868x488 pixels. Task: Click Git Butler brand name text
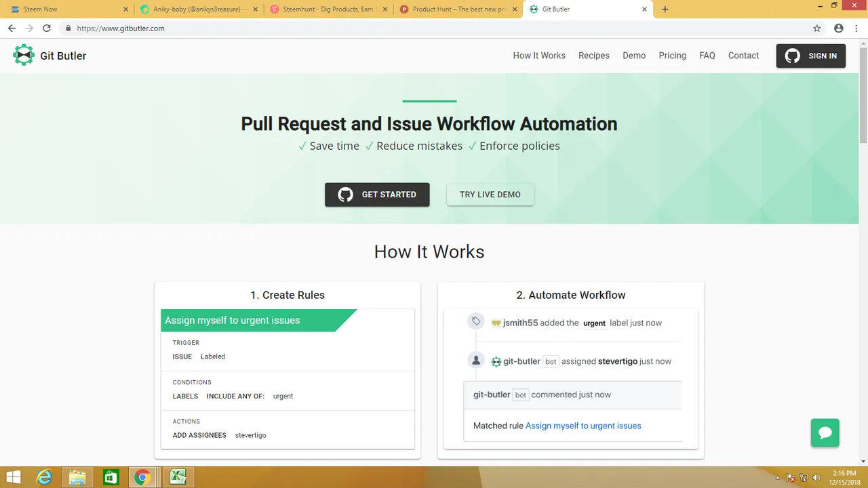coord(63,56)
